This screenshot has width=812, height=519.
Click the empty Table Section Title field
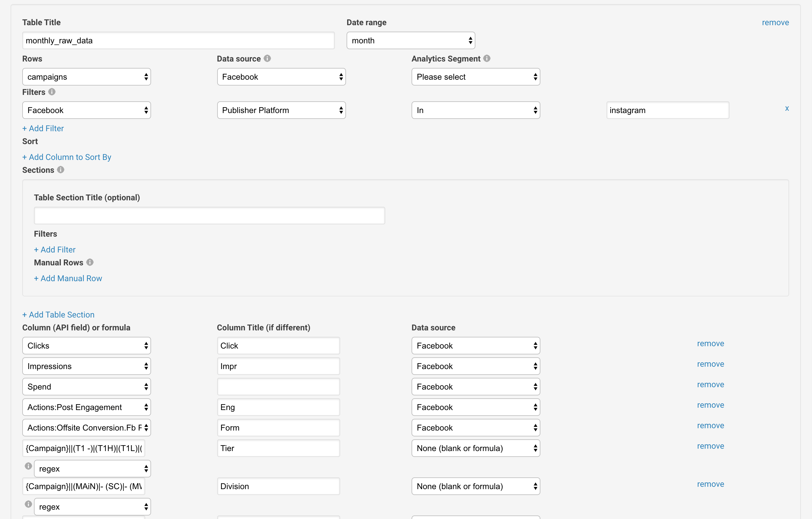point(209,216)
